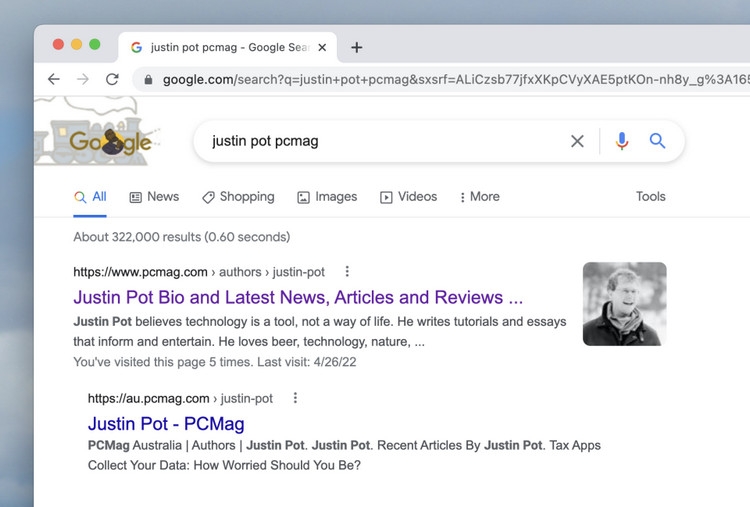
Task: Click the 'https://www.pcmag.com › authors › justin-pot' URL text
Action: [x=199, y=272]
